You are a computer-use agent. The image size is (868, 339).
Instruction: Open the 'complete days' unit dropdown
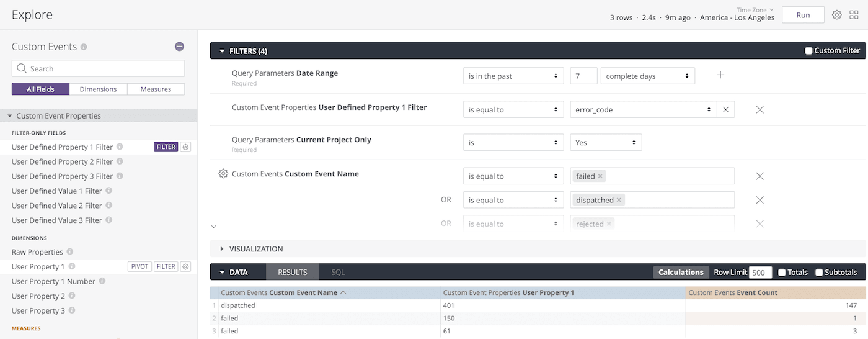click(x=647, y=76)
